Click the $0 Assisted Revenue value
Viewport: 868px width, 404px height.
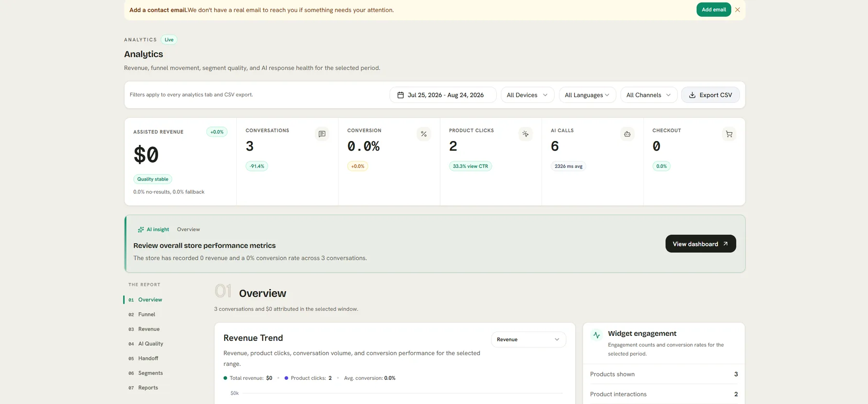coord(146,155)
